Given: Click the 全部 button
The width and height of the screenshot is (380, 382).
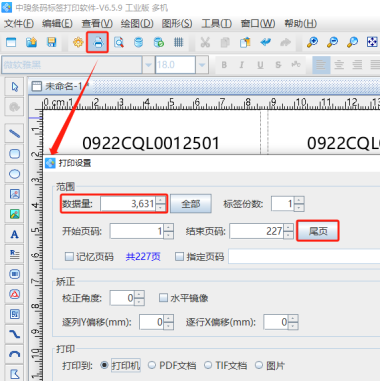Looking at the screenshot, I should (x=191, y=203).
